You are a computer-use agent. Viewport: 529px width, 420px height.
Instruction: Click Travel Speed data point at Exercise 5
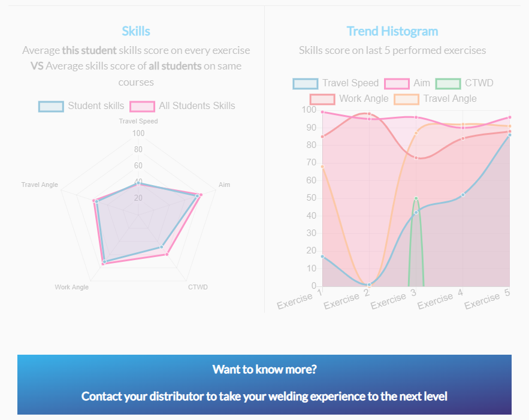pos(510,135)
